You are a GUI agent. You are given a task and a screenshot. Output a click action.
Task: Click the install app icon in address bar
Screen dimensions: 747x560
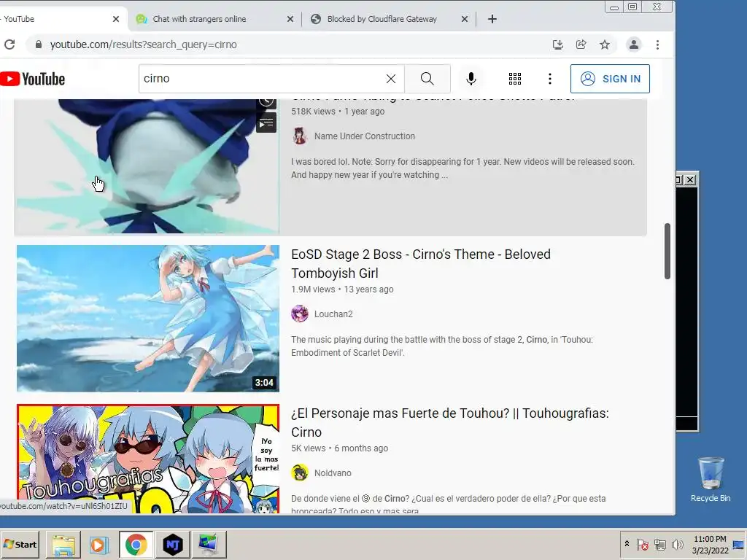[557, 44]
